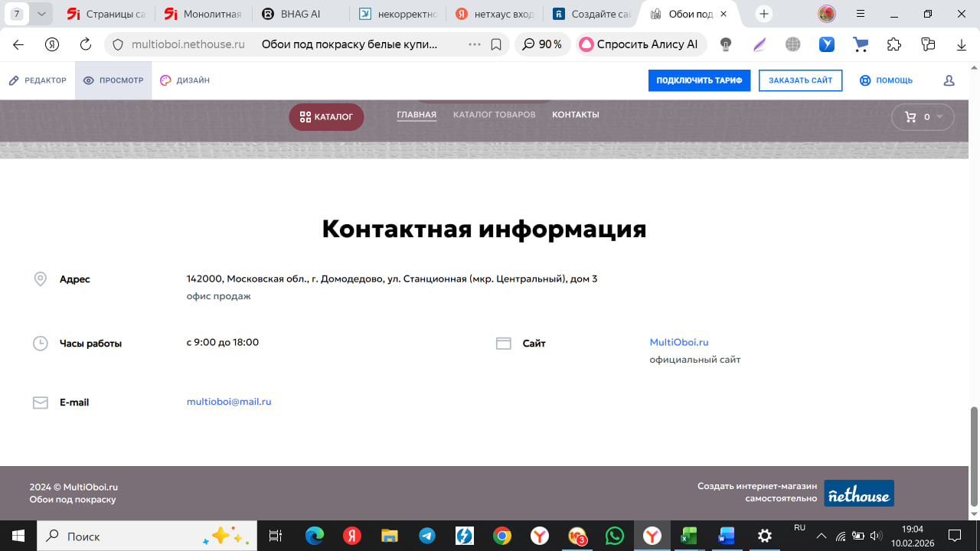Open the Контакты menu item
The image size is (980, 551).
pos(575,115)
